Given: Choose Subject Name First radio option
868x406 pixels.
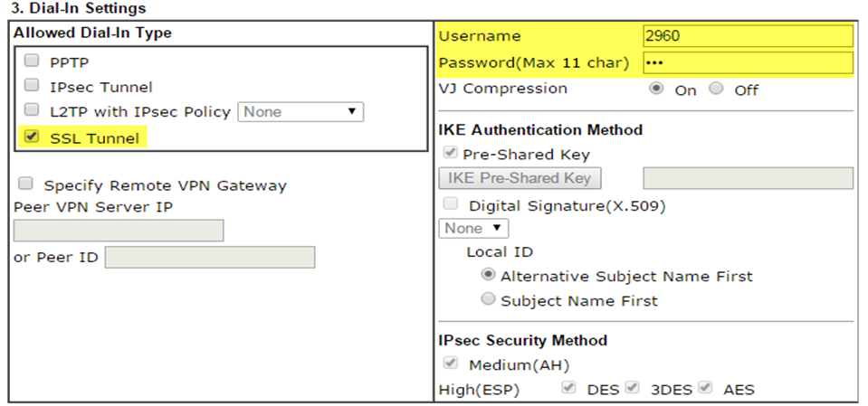Looking at the screenshot, I should coord(489,299).
